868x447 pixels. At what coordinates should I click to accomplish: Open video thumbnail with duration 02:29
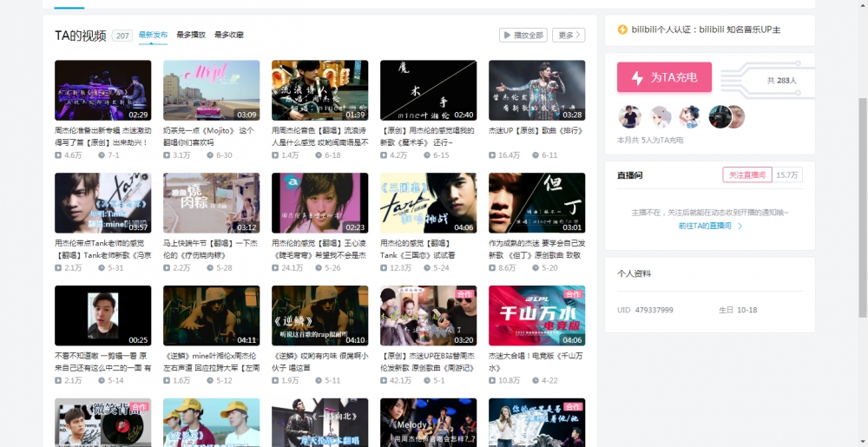click(103, 90)
